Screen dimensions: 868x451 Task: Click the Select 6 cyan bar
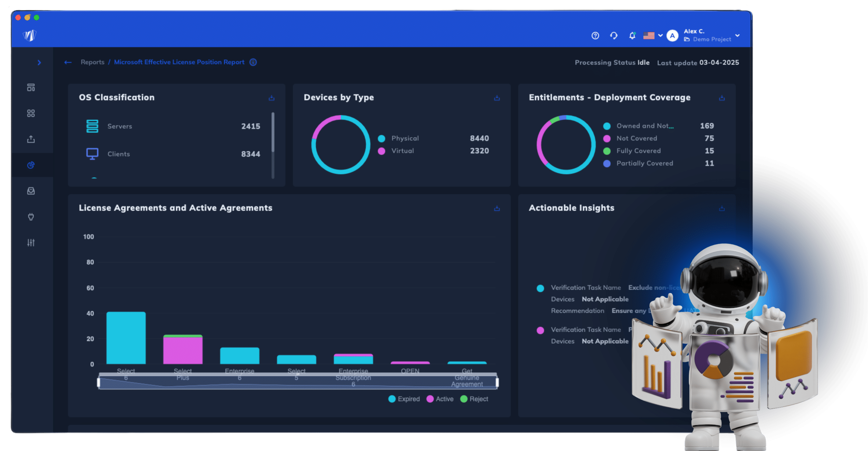[x=126, y=338]
